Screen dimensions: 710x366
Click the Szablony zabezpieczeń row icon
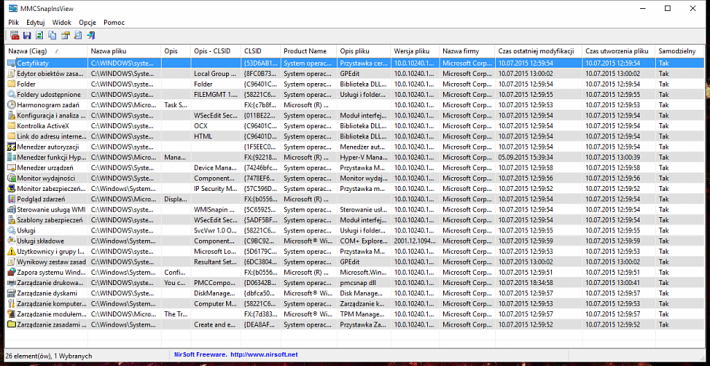(11, 220)
